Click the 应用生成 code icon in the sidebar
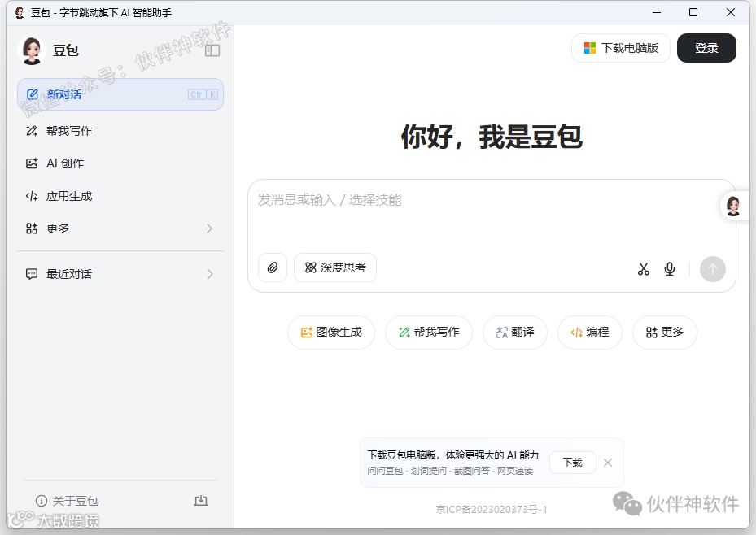Viewport: 756px width, 535px height. coord(32,197)
